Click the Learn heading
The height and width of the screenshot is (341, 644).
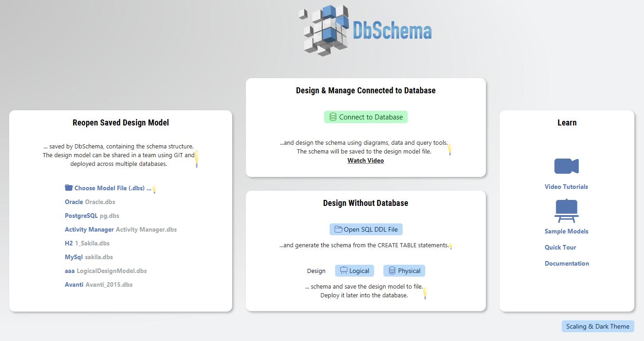coord(567,123)
